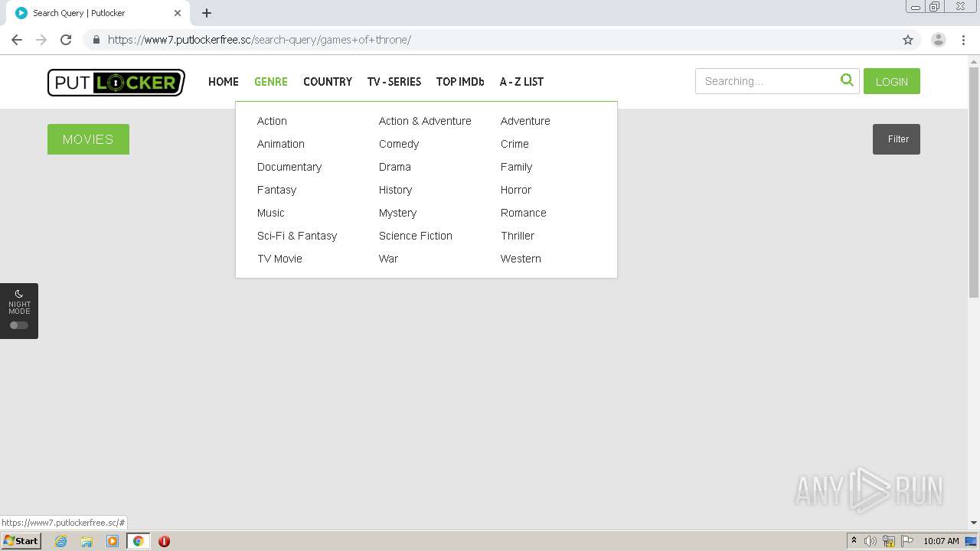Reload the page
Viewport: 980px width, 551px height.
click(66, 40)
